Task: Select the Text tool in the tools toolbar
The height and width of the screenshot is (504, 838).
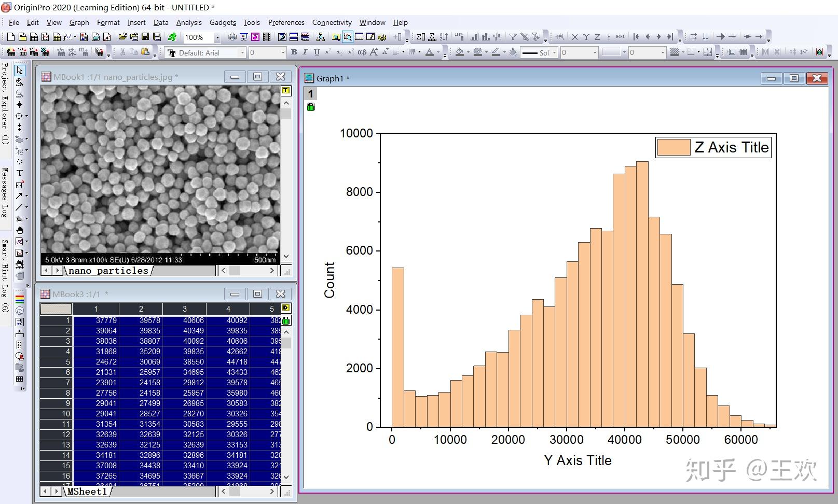Action: [20, 173]
